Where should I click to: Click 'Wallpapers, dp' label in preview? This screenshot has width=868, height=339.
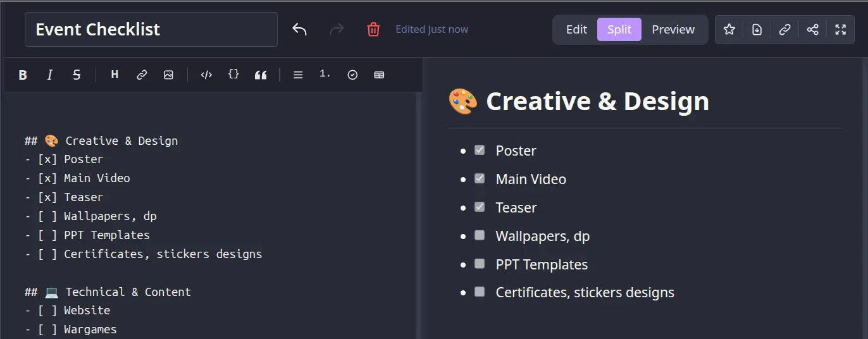point(543,237)
